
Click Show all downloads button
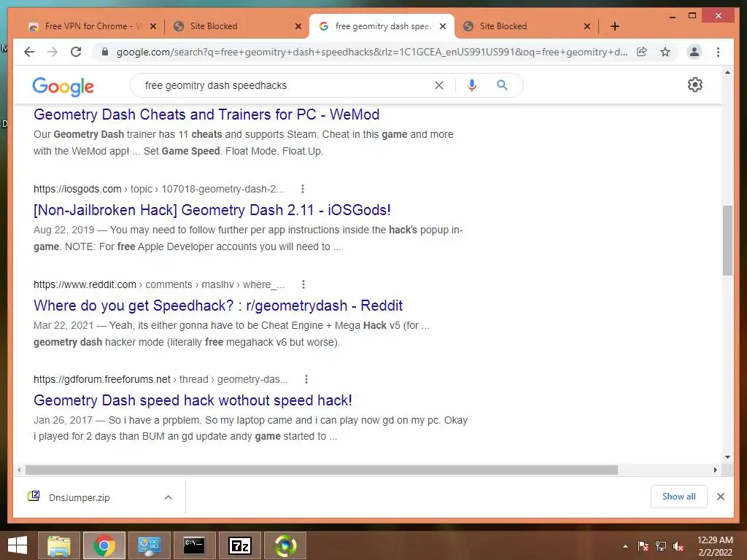pos(679,497)
